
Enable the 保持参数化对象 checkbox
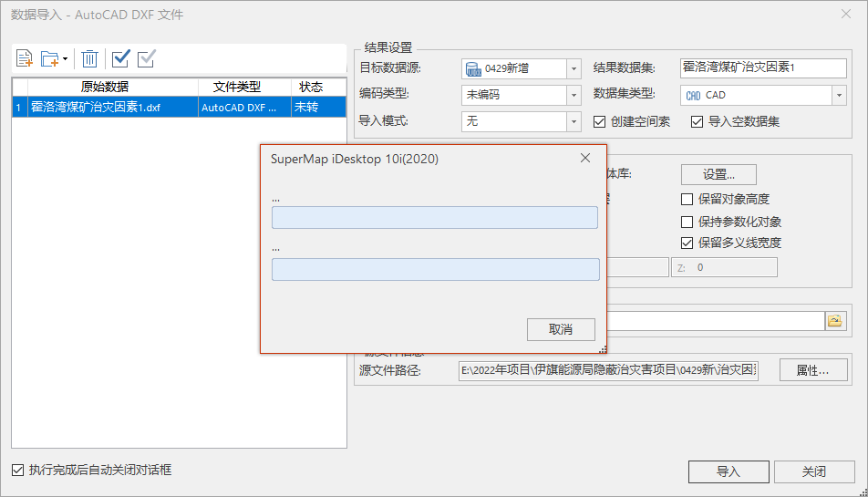coord(687,222)
